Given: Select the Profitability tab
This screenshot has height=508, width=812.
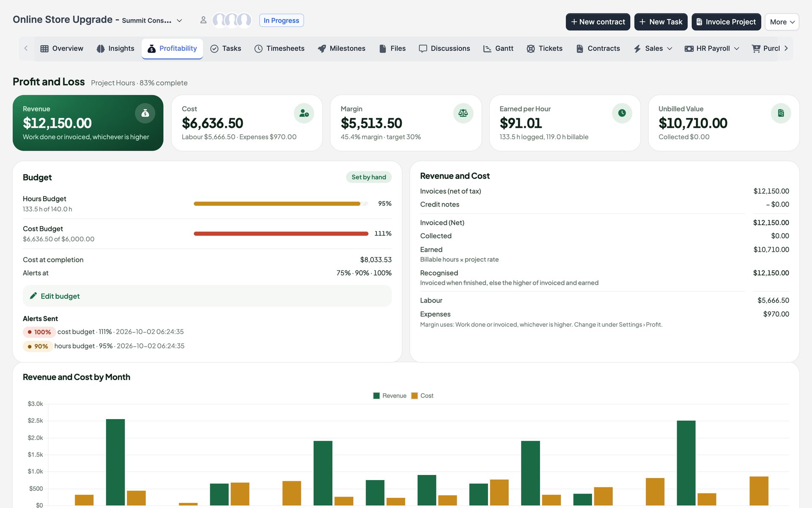Looking at the screenshot, I should click(x=172, y=49).
